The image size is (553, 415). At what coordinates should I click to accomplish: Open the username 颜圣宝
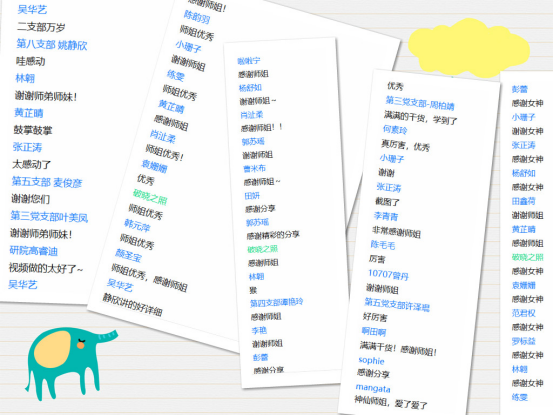click(x=128, y=256)
